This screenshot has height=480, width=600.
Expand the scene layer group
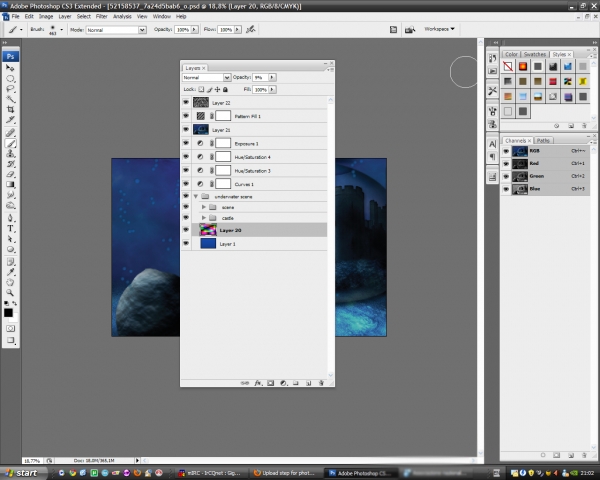click(204, 207)
